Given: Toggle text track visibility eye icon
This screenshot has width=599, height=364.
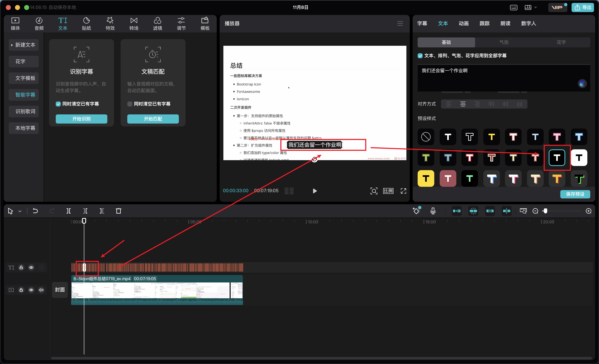Looking at the screenshot, I should tap(31, 267).
